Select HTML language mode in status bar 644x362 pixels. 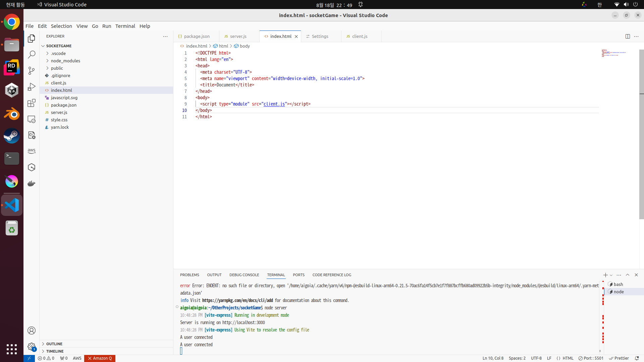pos(568,358)
